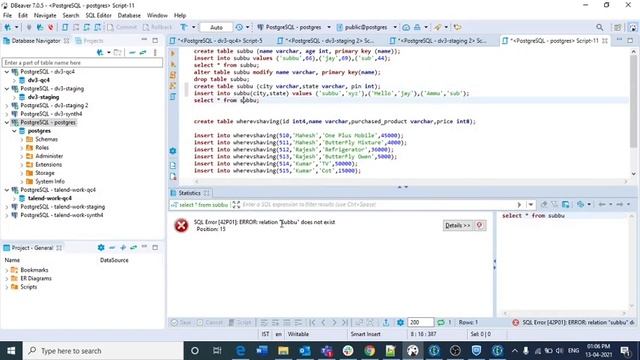Screen dimensions: 640x360
Task: Open the Navigate menu
Action: tap(45, 15)
